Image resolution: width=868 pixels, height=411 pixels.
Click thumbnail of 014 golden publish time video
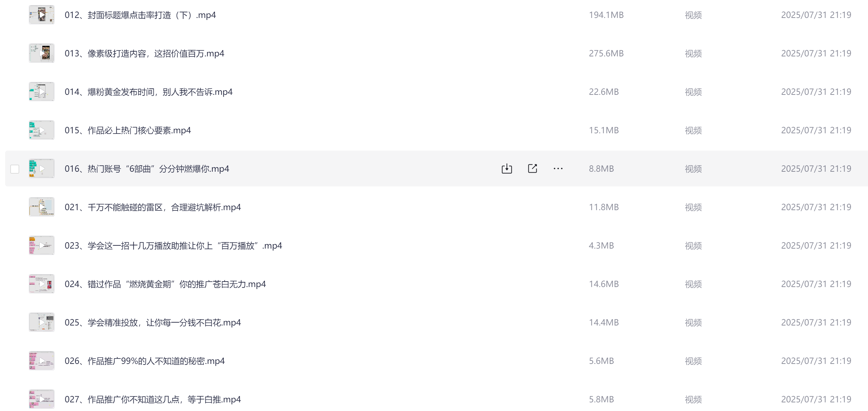tap(41, 92)
